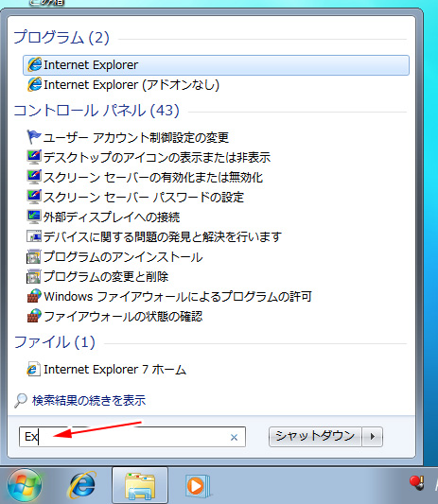Open Windows ファイアウォールによるプログラムの許可
438x504 pixels.
pos(169,296)
